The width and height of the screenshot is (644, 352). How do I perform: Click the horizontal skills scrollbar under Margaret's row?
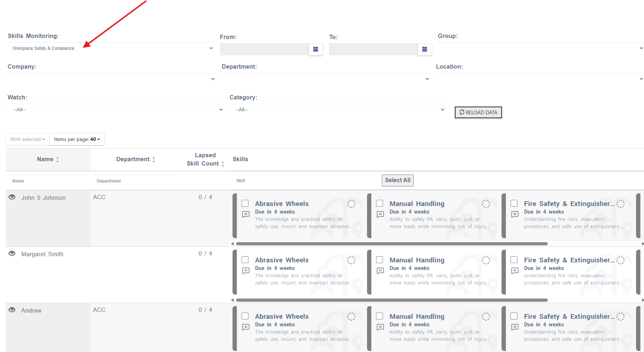392,300
